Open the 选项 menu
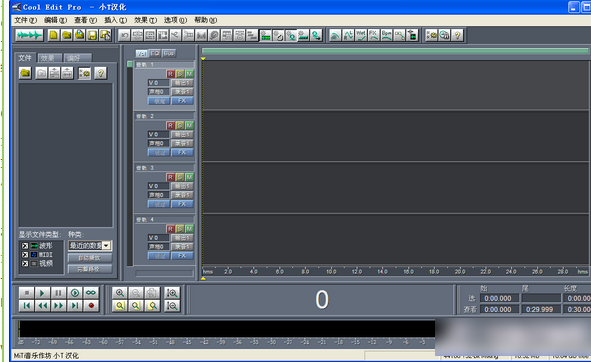The height and width of the screenshot is (362, 591). pos(175,20)
